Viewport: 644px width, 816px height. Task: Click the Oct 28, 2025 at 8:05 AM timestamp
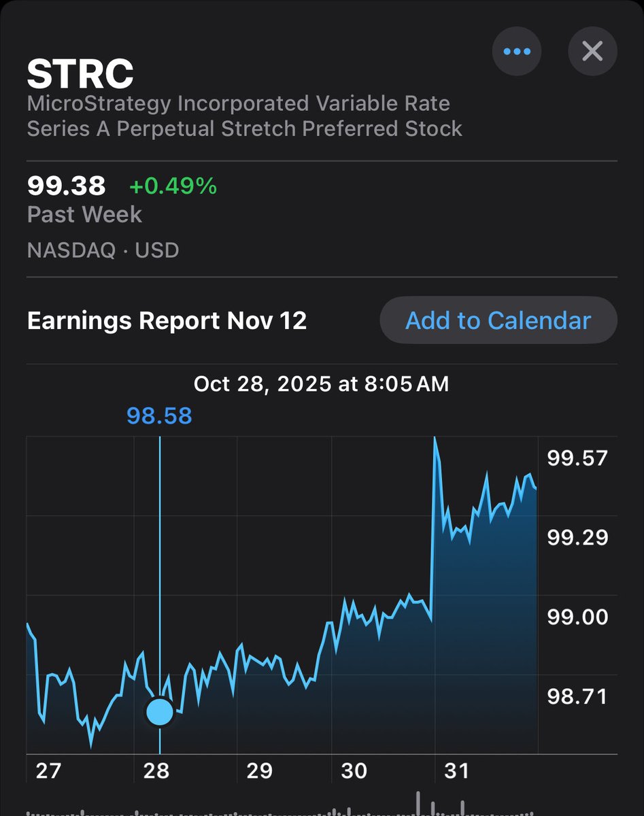point(321,384)
